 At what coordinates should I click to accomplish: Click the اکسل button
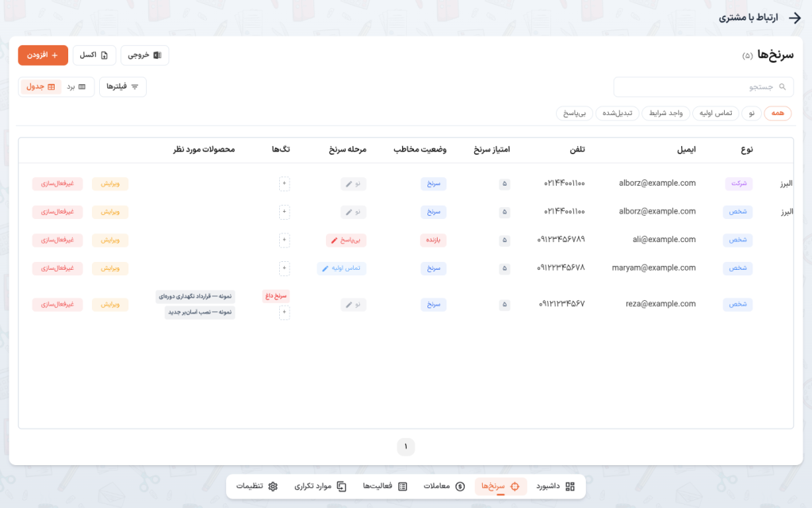(x=94, y=56)
